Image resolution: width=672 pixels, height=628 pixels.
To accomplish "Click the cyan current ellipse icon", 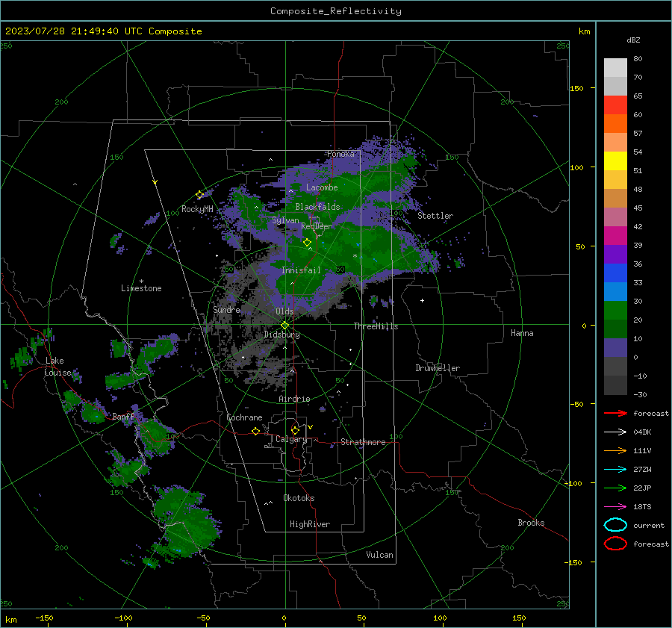I will pos(615,525).
